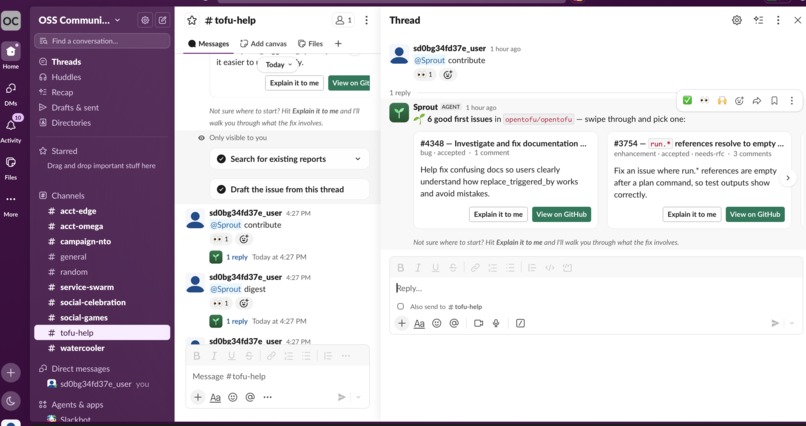Viewport: 806px width, 426px height.
Task: Attach a file with plus in thread reply
Action: click(x=402, y=323)
